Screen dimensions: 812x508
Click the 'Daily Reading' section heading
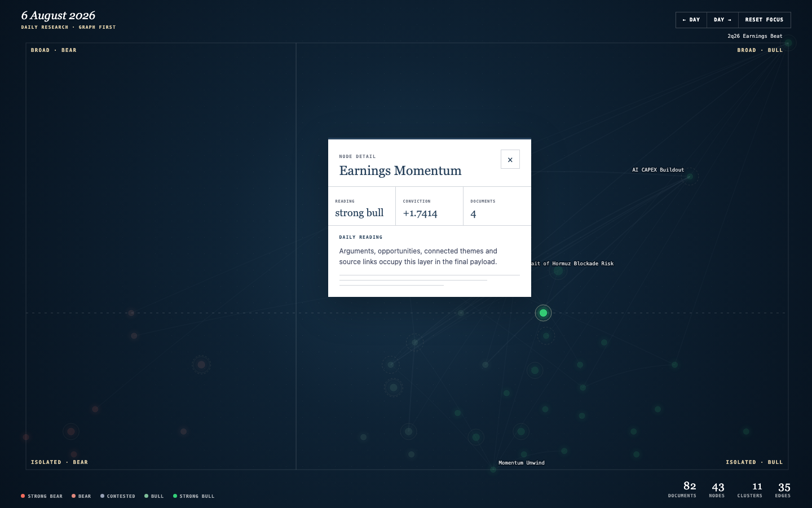coord(361,237)
